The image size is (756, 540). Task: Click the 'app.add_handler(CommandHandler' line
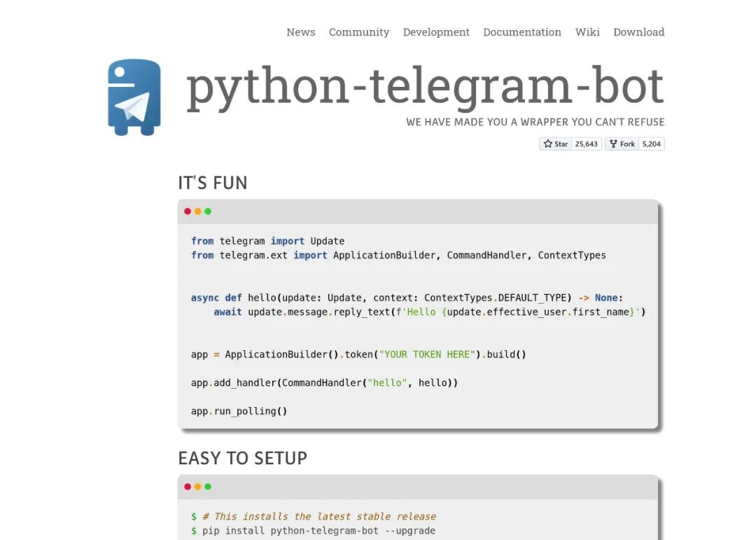pyautogui.click(x=325, y=382)
